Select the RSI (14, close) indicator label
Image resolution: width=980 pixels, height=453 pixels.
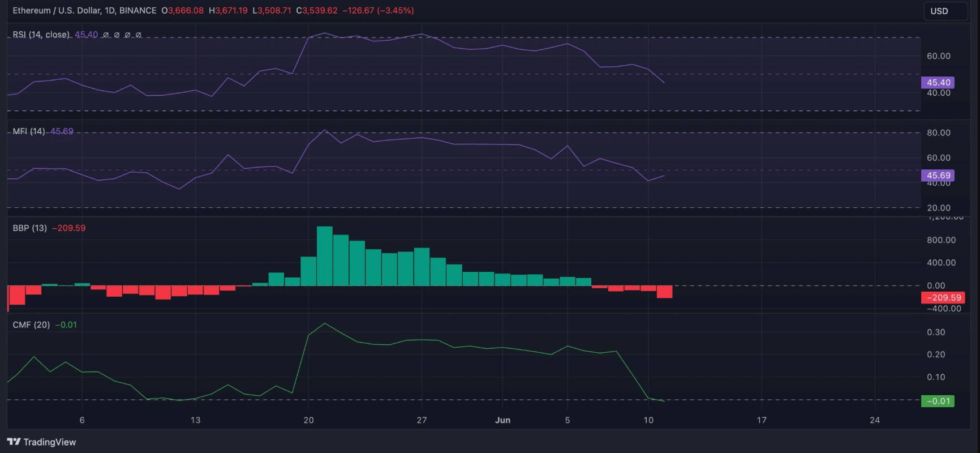click(x=41, y=35)
